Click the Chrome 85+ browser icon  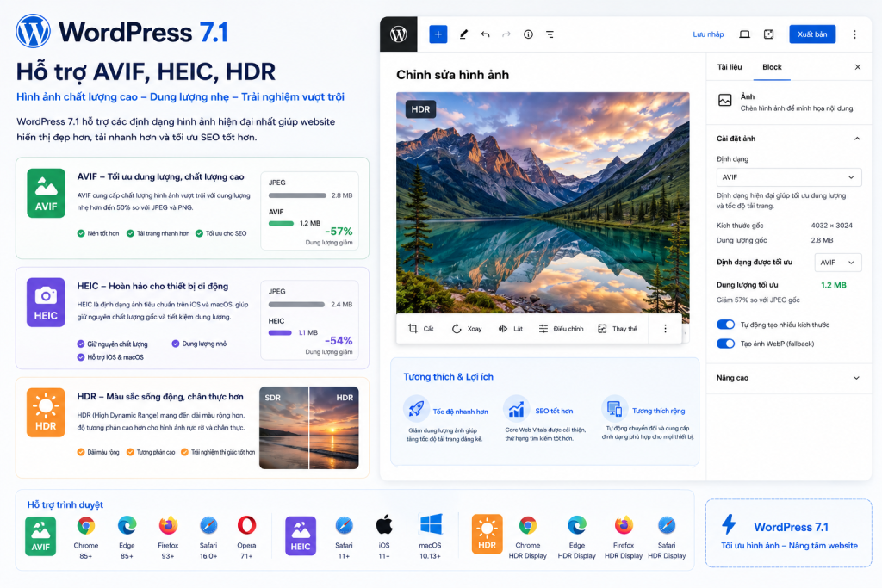point(85,526)
